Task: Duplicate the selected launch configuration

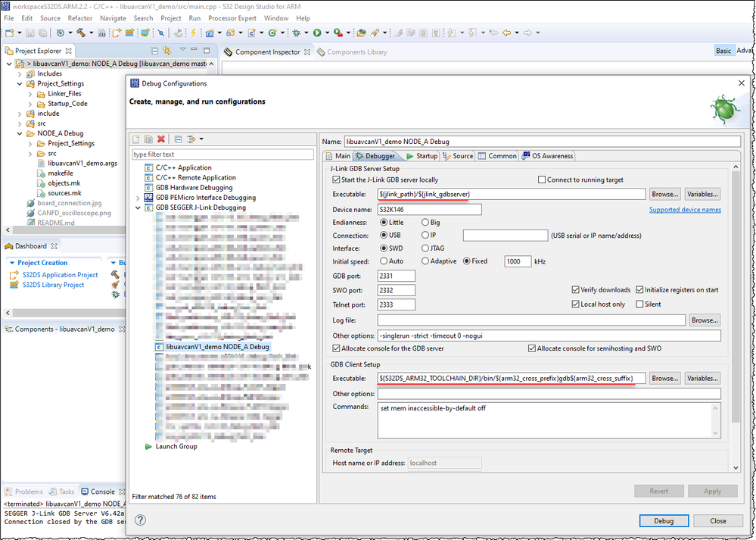Action: (x=148, y=139)
